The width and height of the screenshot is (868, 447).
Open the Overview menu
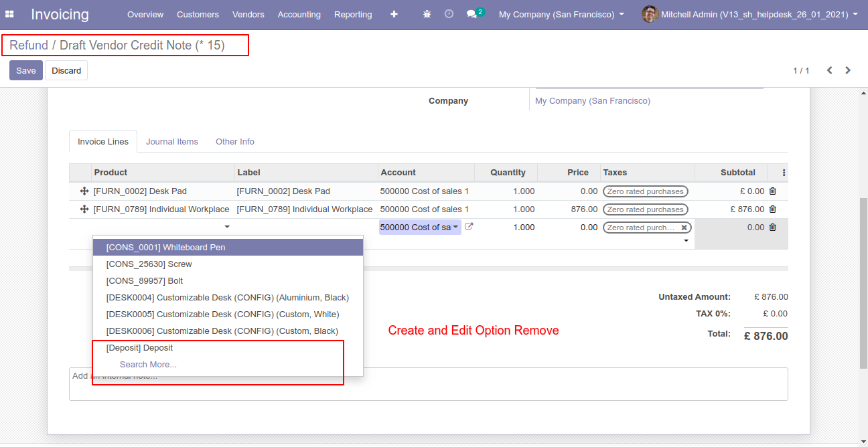point(145,14)
